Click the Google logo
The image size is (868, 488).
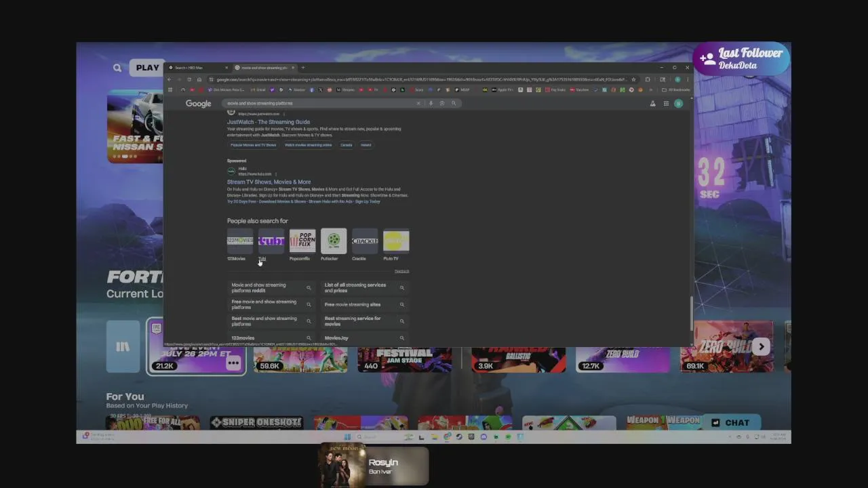point(199,104)
